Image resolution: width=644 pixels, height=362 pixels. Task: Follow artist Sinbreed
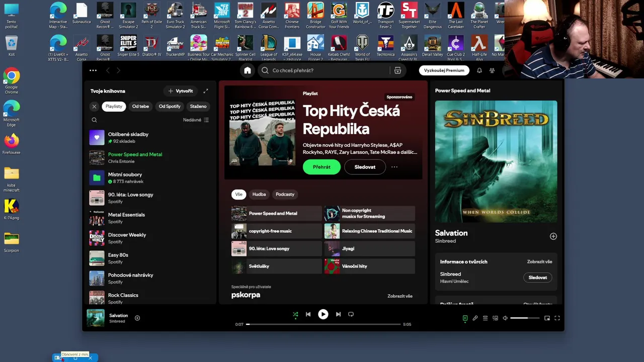pos(537,278)
